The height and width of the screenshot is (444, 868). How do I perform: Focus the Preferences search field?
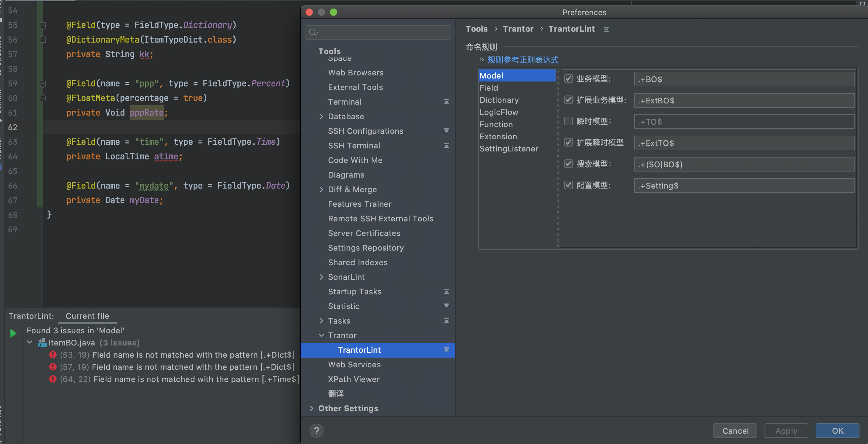[378, 32]
